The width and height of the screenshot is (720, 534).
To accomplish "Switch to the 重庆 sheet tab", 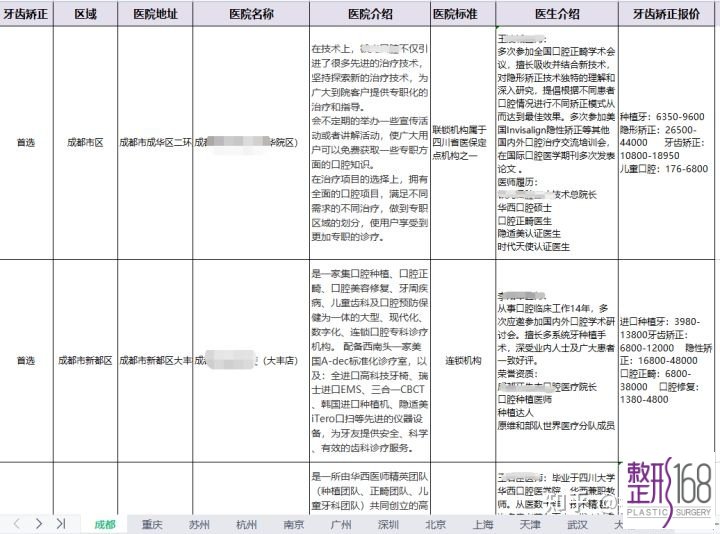I will 152,524.
